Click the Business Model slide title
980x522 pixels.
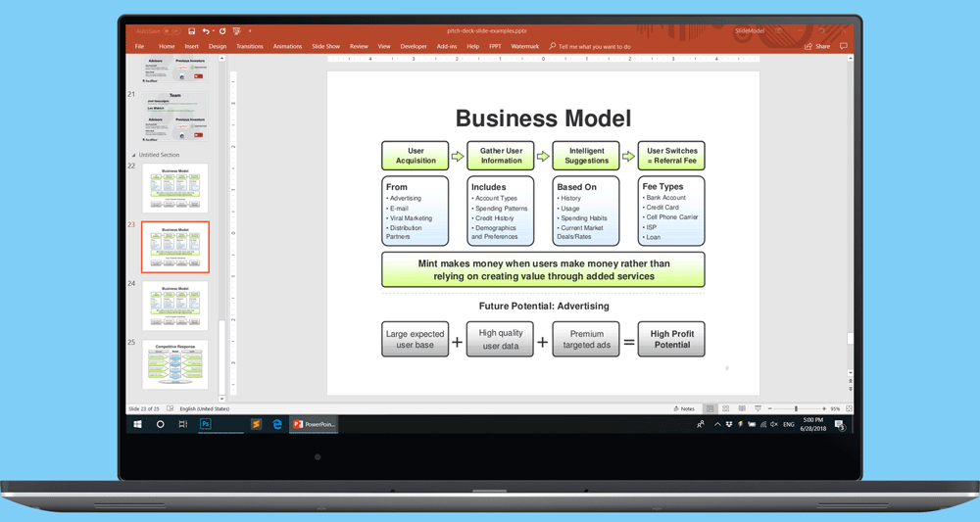click(543, 118)
